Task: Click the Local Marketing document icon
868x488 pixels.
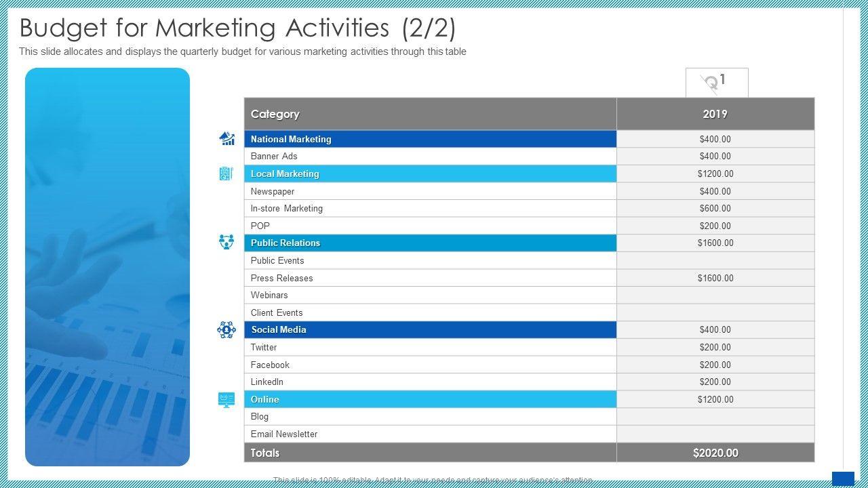Action: click(x=226, y=174)
